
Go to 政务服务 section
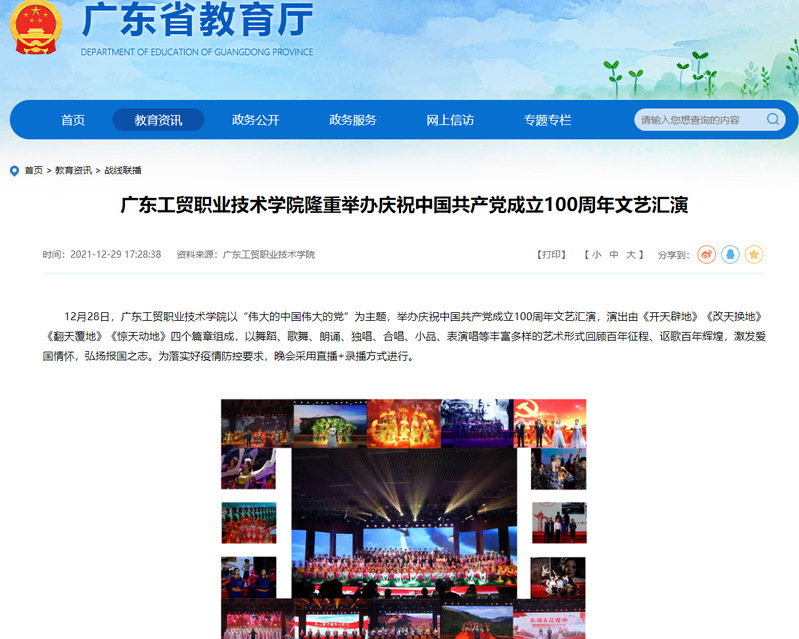[x=353, y=120]
